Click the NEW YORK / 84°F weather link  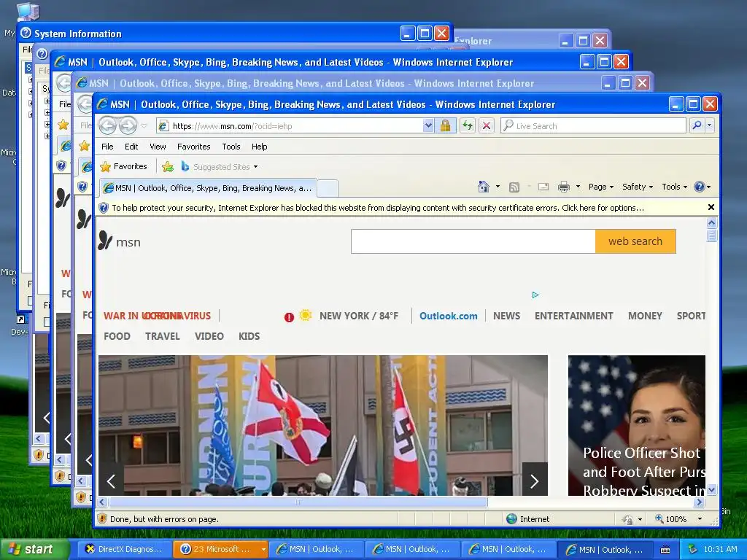pyautogui.click(x=359, y=316)
